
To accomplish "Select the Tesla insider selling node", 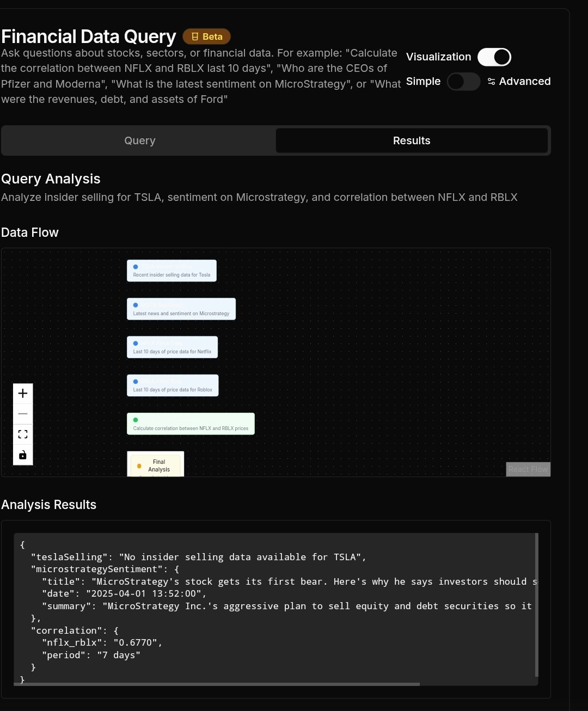I will (x=171, y=271).
